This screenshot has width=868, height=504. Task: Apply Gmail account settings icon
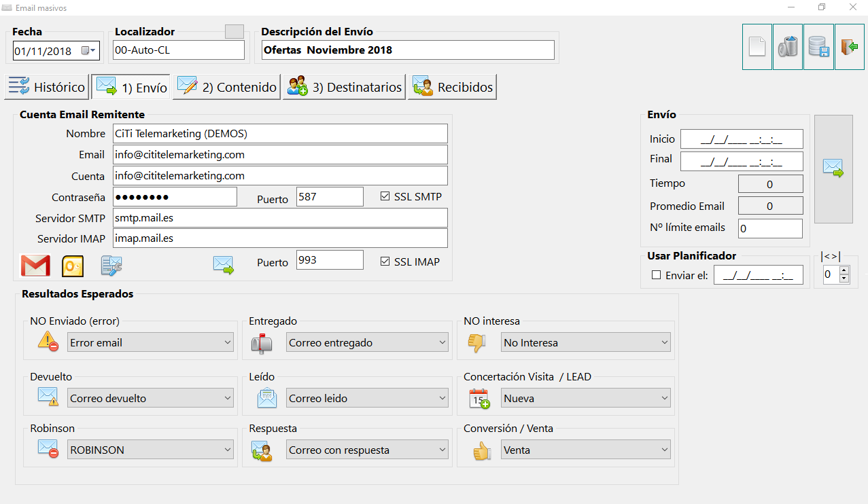(35, 266)
